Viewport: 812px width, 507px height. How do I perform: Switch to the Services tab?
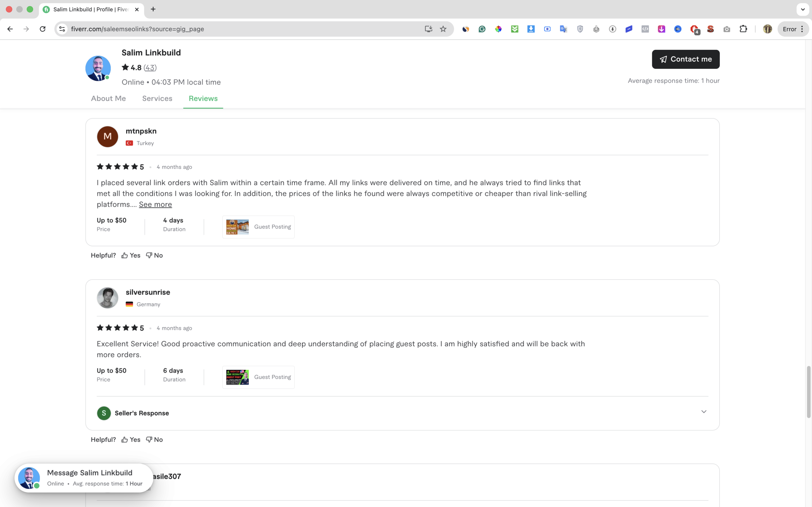(x=157, y=98)
